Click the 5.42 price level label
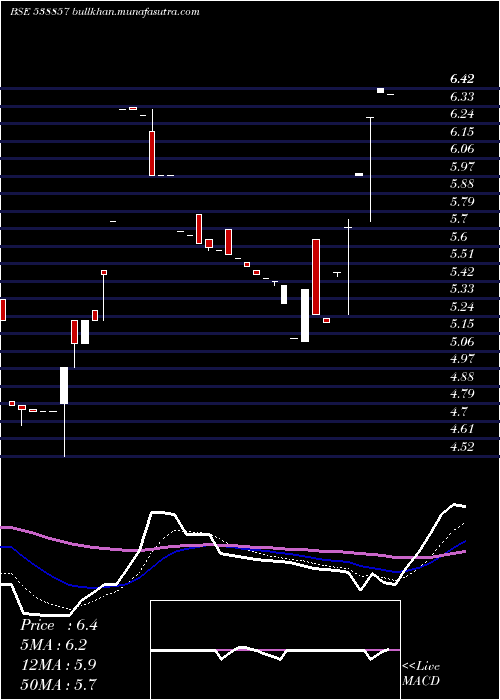The width and height of the screenshot is (500, 700). pyautogui.click(x=462, y=271)
